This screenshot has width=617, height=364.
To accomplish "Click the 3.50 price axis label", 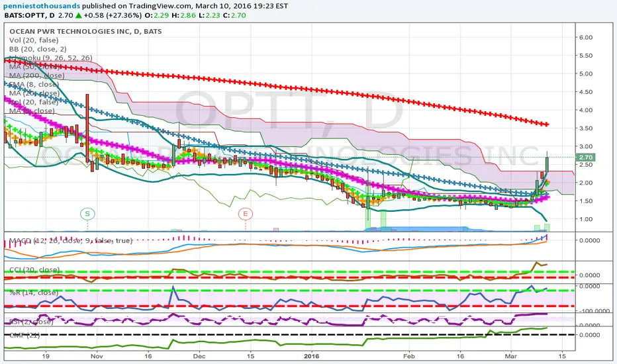I will pos(585,128).
